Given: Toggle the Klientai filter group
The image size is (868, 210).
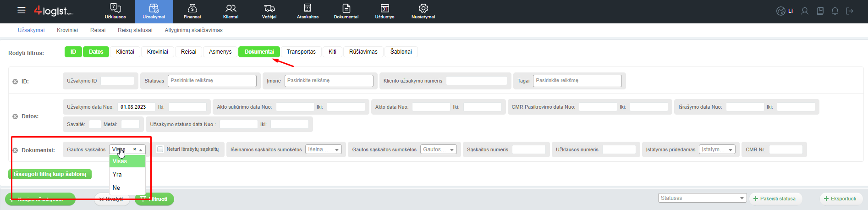Looking at the screenshot, I should (x=125, y=52).
